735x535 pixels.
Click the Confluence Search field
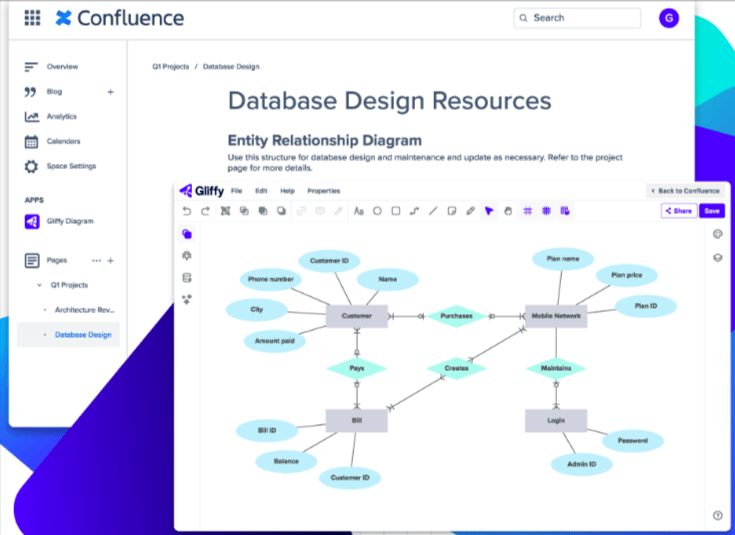click(x=577, y=18)
